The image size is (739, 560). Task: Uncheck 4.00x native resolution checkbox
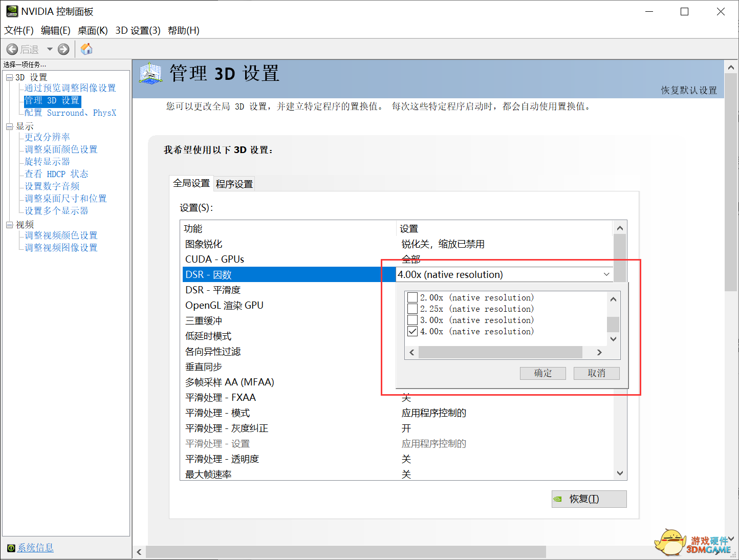pyautogui.click(x=412, y=331)
